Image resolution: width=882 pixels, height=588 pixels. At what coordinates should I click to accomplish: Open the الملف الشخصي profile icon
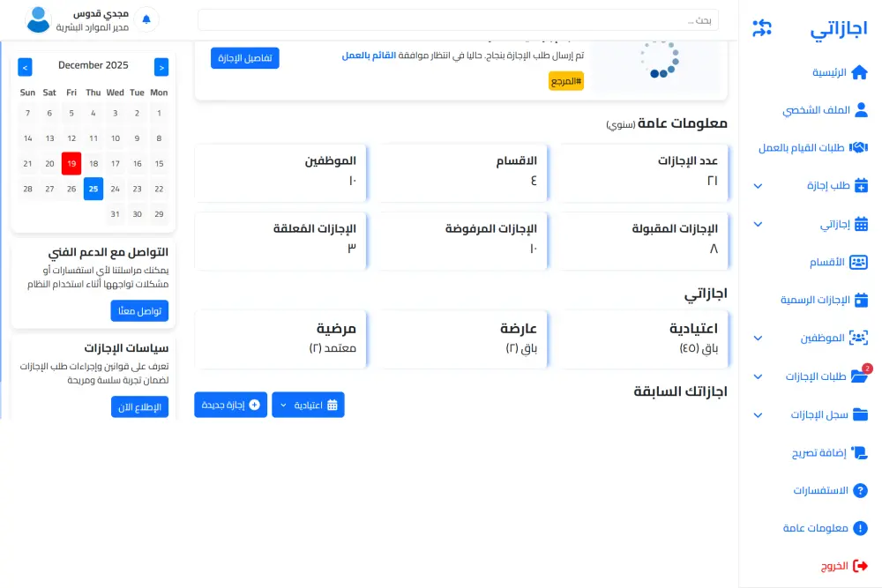tap(860, 109)
